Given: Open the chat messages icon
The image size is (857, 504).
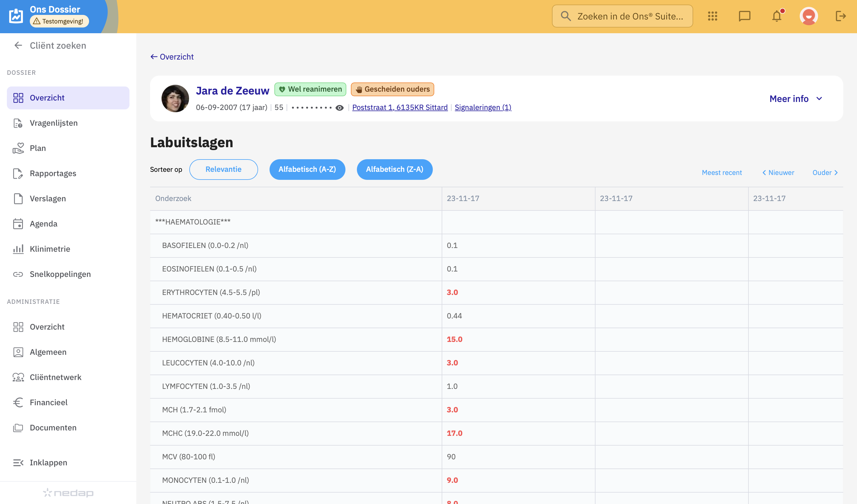Looking at the screenshot, I should pyautogui.click(x=744, y=16).
